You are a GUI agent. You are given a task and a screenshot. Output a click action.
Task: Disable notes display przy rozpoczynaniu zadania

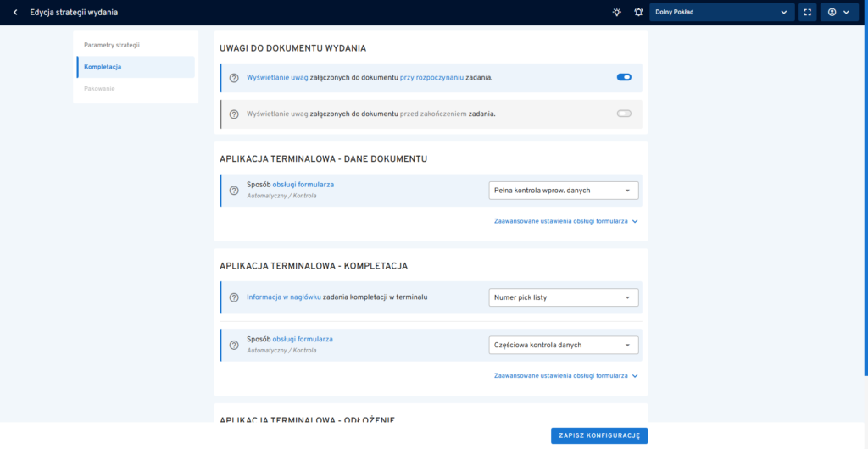pyautogui.click(x=624, y=77)
